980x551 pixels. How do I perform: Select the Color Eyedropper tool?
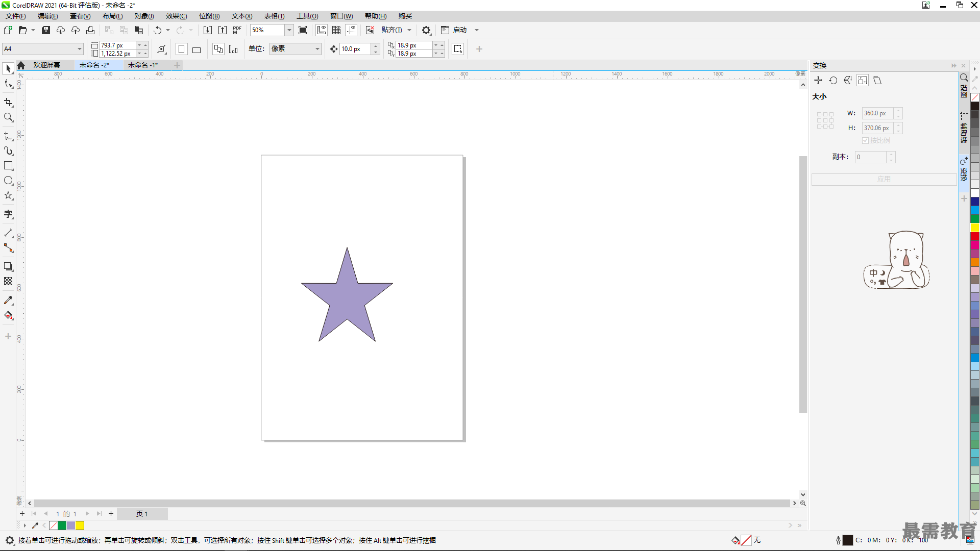pos(8,300)
